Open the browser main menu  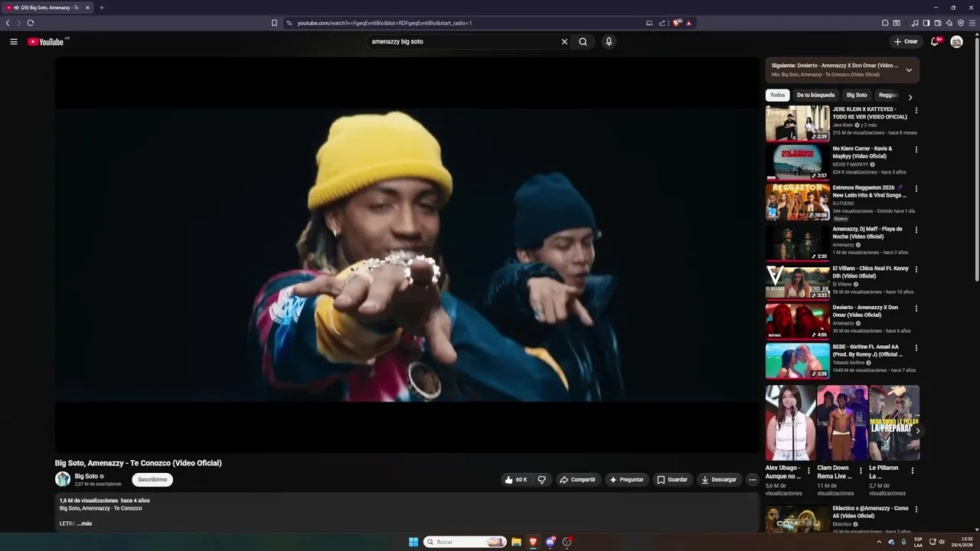[x=972, y=23]
